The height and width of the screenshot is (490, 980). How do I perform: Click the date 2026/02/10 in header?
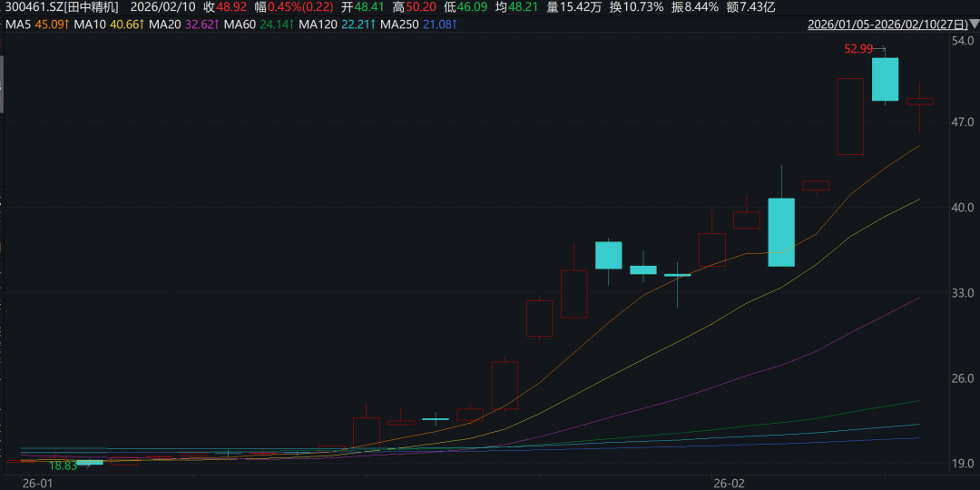click(x=162, y=7)
